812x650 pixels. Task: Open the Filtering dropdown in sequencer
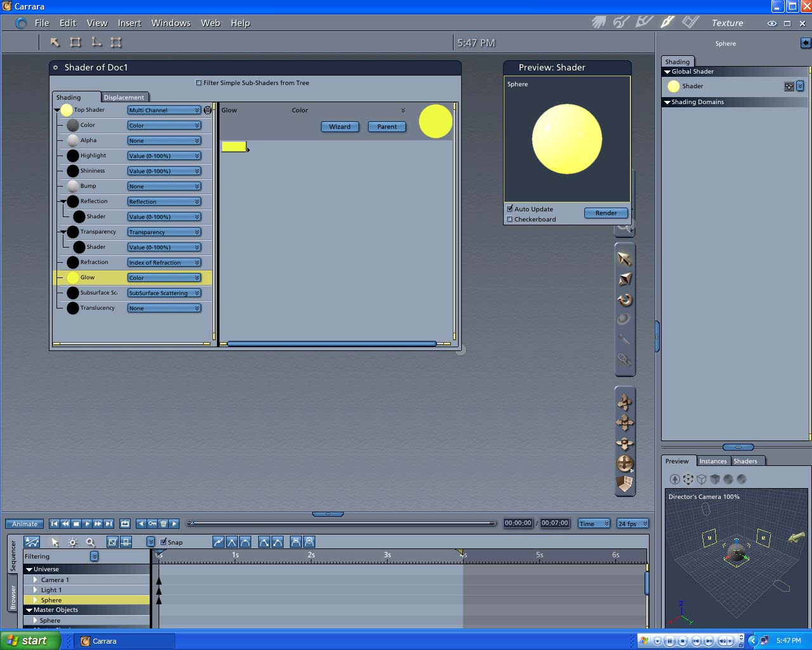94,556
